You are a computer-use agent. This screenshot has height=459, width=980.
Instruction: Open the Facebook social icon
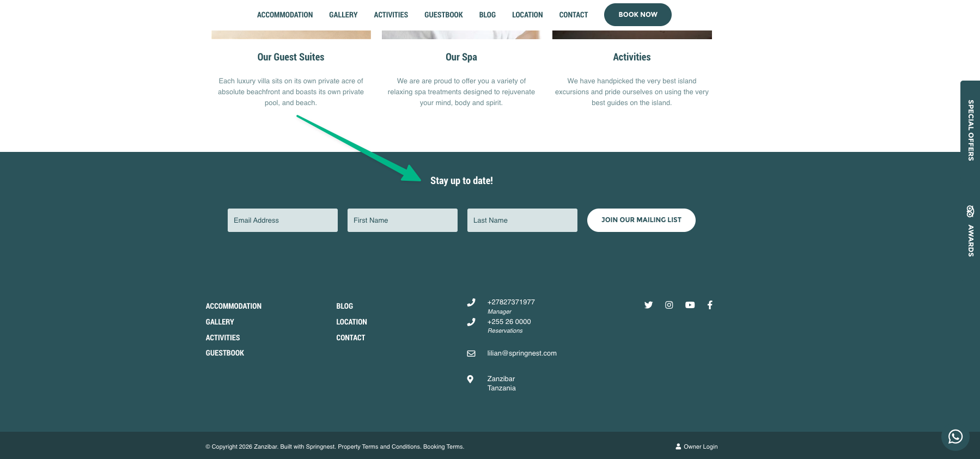click(x=710, y=305)
